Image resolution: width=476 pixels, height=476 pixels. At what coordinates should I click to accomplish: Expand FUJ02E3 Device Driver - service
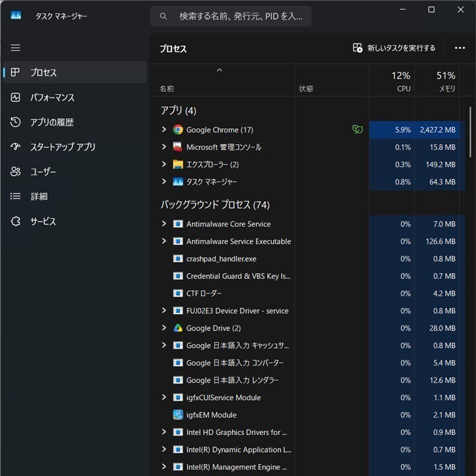click(x=164, y=311)
